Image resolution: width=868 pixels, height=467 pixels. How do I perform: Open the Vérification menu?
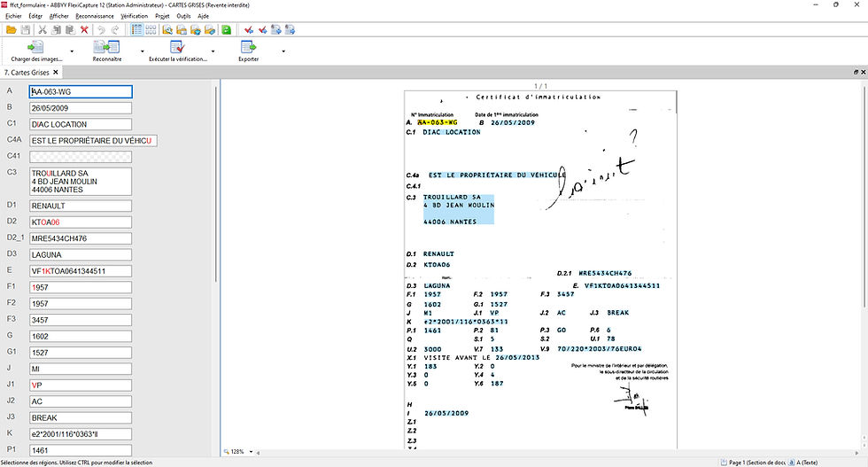click(x=135, y=16)
